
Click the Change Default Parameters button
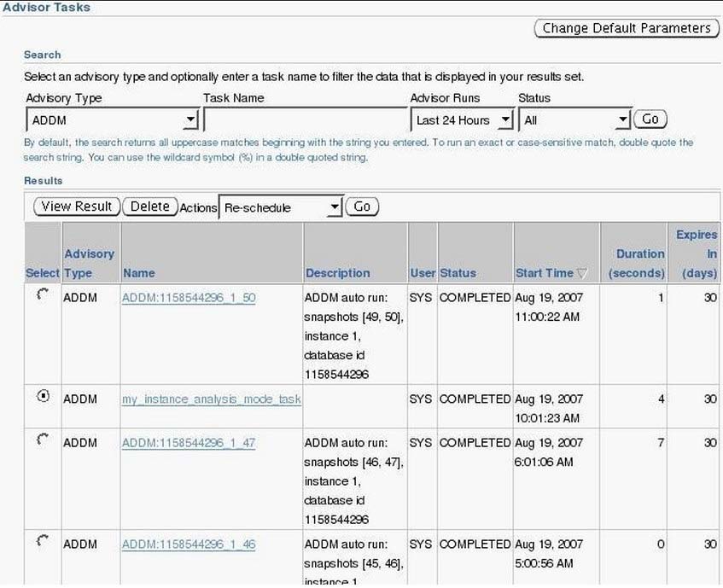(x=627, y=28)
